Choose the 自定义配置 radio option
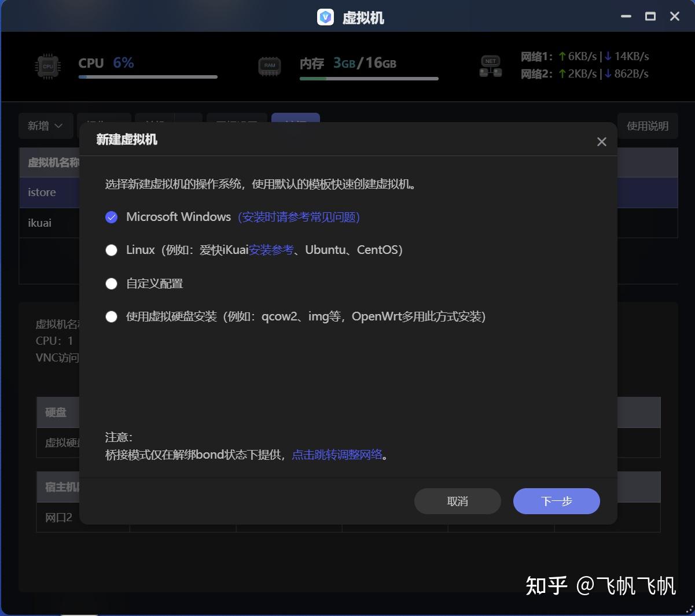 coord(111,283)
